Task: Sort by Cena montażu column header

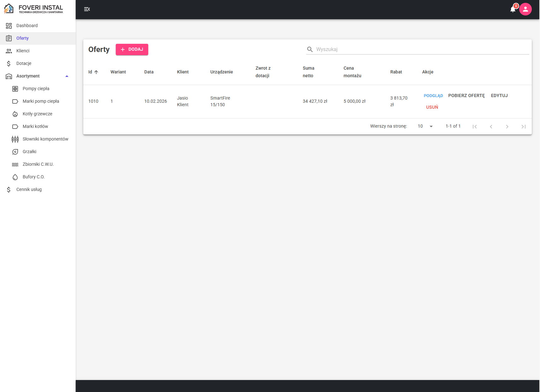Action: pyautogui.click(x=352, y=72)
